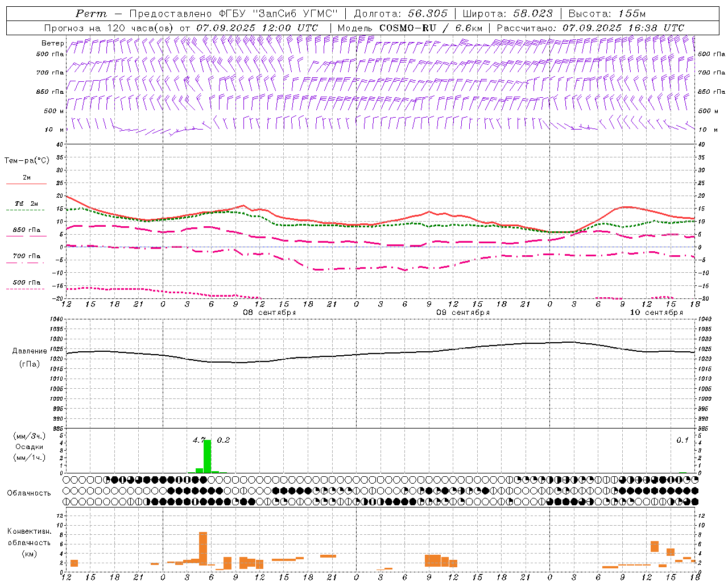728x582 pixels.
Task: Click the solid red "2м" legend line sample
Action: pos(26,184)
